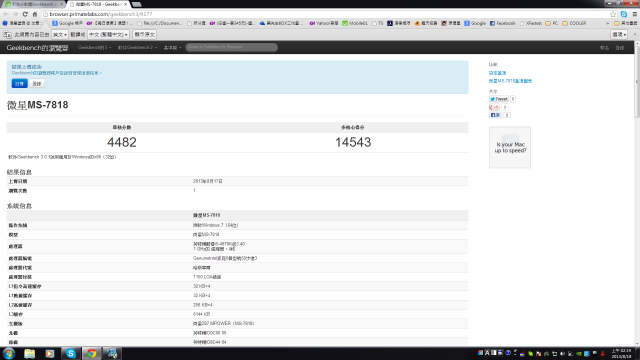The image size is (640, 360).
Task: Open the Skype extension icon in toolbar
Action: [x=624, y=14]
